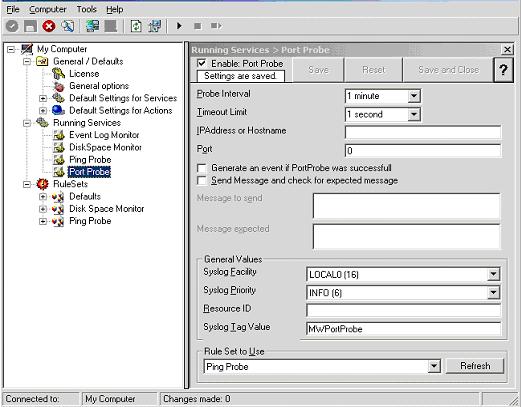Check Generate an event if PortProbe successful

(x=202, y=168)
